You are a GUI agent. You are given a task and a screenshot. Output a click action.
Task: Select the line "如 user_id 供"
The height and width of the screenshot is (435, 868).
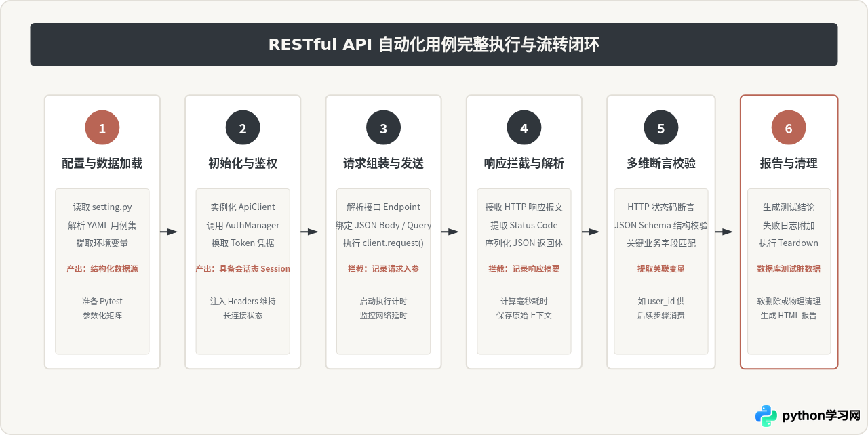(661, 302)
